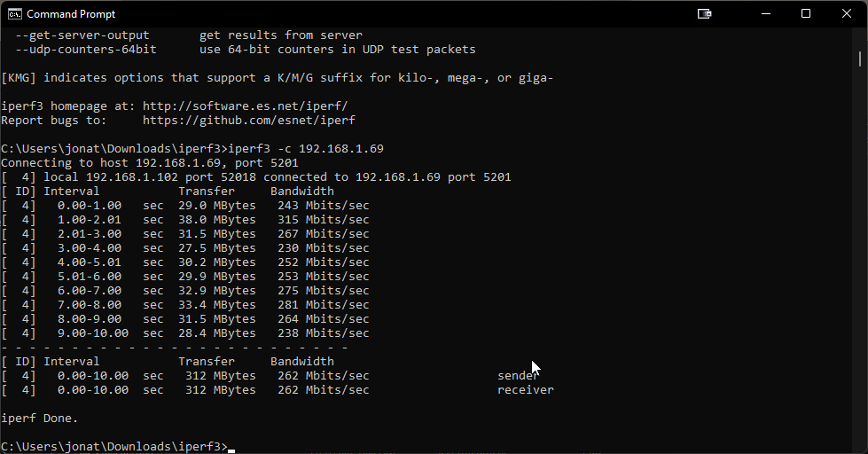This screenshot has height=454, width=868.
Task: Click the 'Connecting to host' output line
Action: [x=150, y=163]
